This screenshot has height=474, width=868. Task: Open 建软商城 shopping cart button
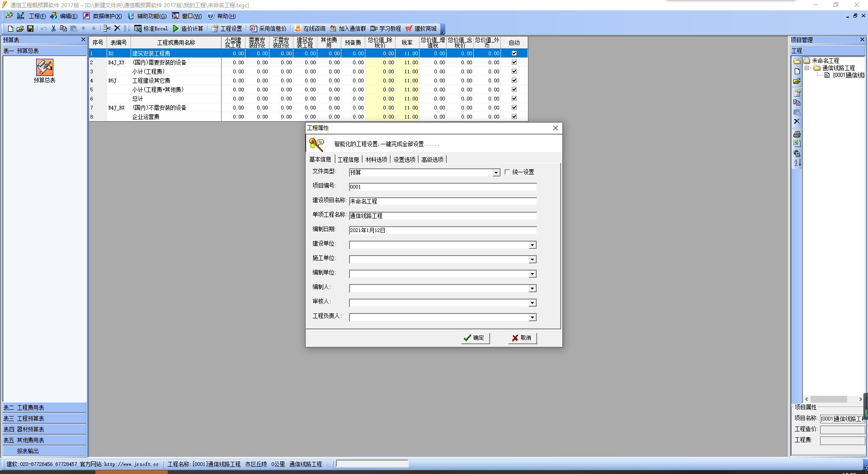tap(421, 28)
